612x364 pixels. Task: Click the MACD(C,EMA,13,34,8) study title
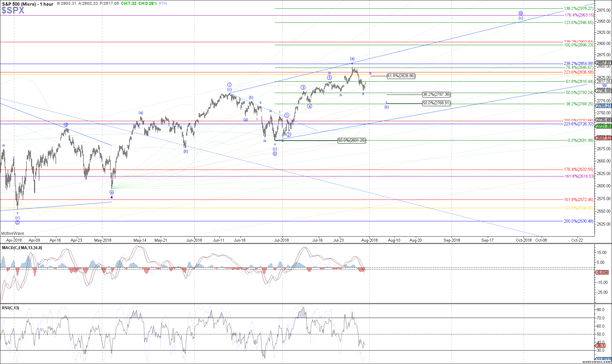pos(22,248)
